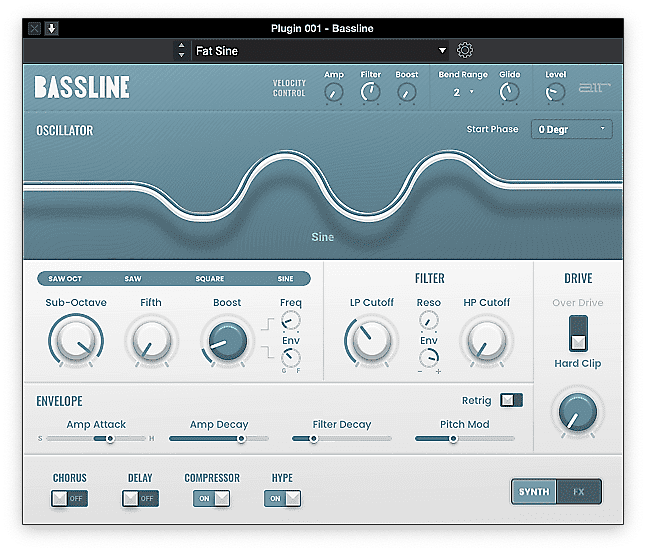Open the Start Phase 0 Degr dropdown
This screenshot has height=551, width=646.
(x=571, y=129)
